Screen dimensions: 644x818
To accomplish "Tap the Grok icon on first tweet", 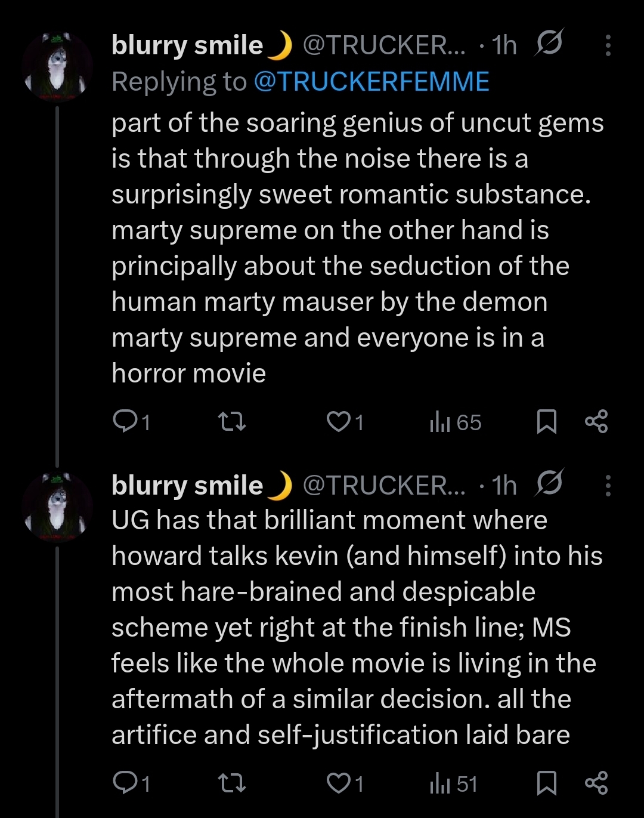I will [x=549, y=44].
